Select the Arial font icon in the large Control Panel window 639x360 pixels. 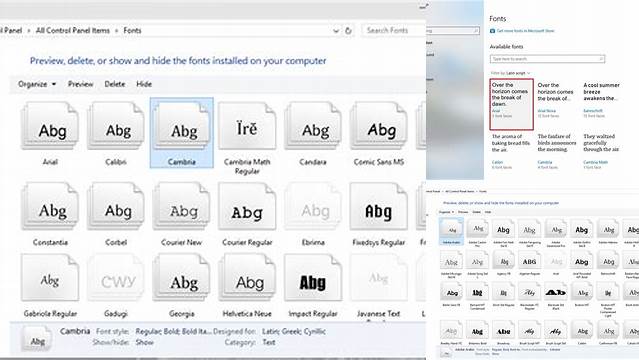[x=50, y=126]
